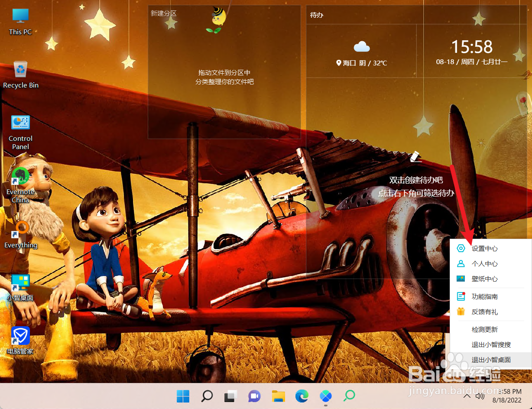This screenshot has height=409, width=532.
Task: Launch Microsoft Edge from the taskbar
Action: [302, 396]
